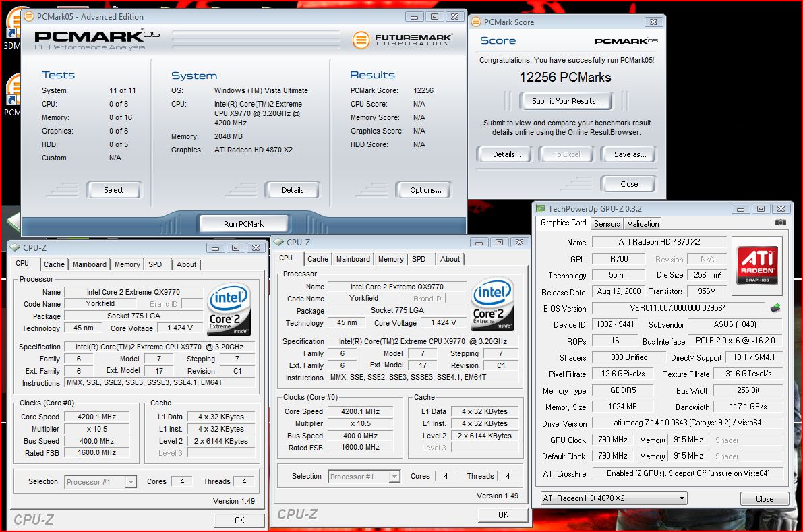Click 12256 PCMarks score text
The width and height of the screenshot is (803, 532).
566,78
